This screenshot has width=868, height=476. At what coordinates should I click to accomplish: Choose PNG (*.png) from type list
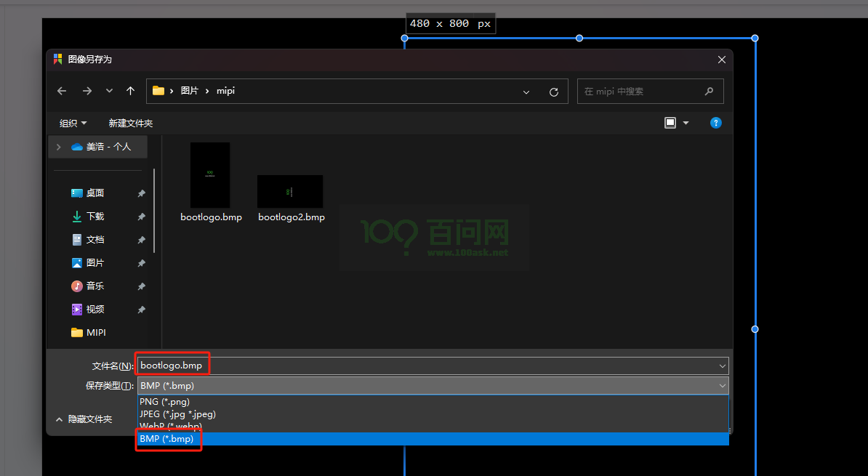[x=164, y=401]
